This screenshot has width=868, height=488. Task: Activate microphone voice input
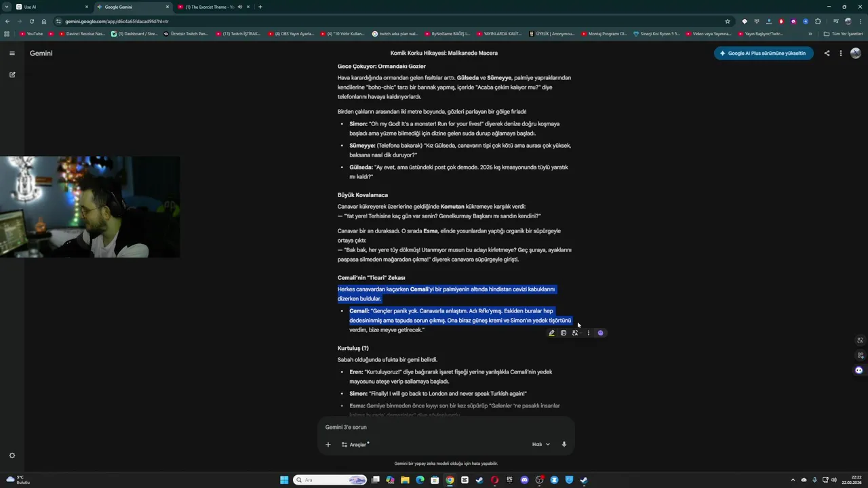[x=564, y=445]
